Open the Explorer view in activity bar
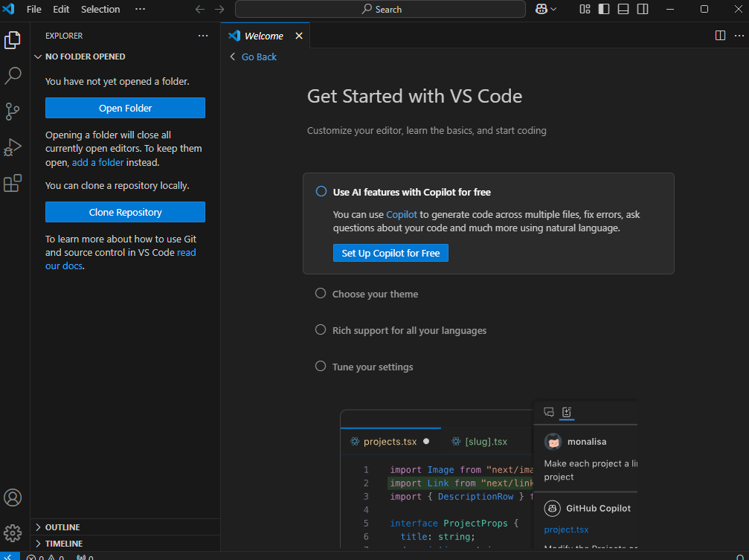749x560 pixels. pos(13,40)
